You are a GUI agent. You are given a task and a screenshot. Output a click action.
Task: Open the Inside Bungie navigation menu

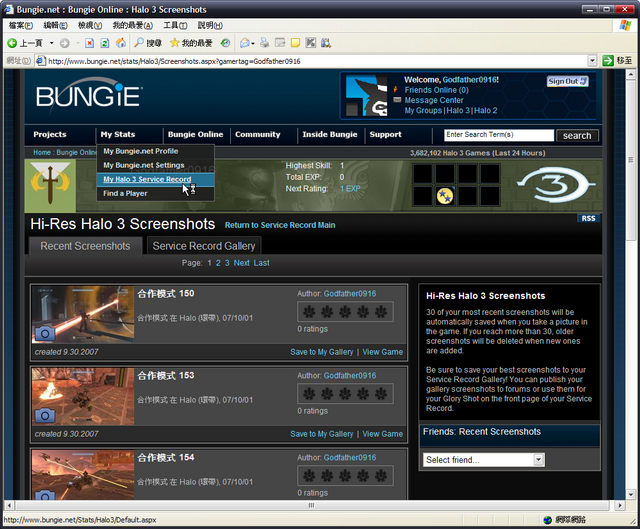pyautogui.click(x=330, y=134)
